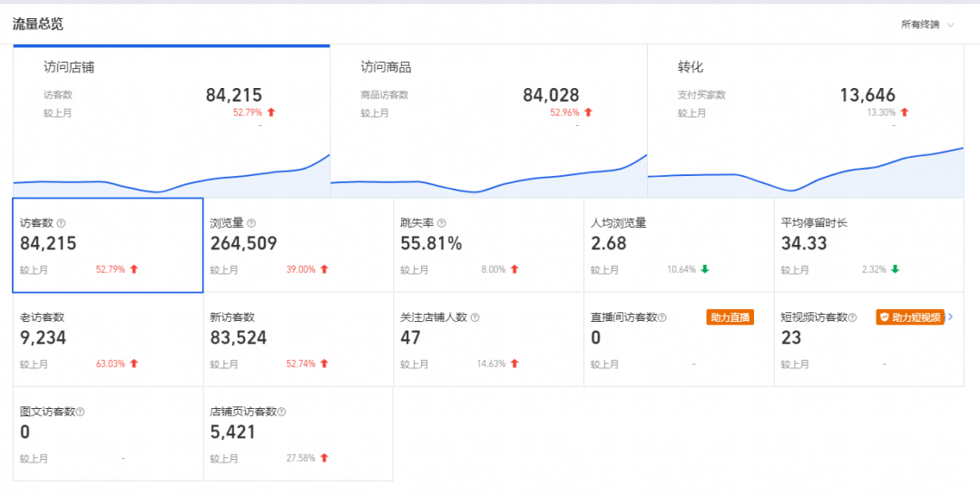Select the 老访客数 metric card

pyautogui.click(x=107, y=340)
